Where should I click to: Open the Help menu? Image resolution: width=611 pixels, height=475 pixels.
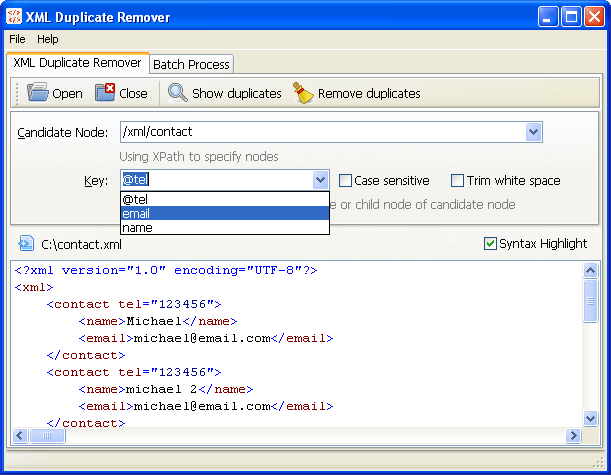point(48,39)
